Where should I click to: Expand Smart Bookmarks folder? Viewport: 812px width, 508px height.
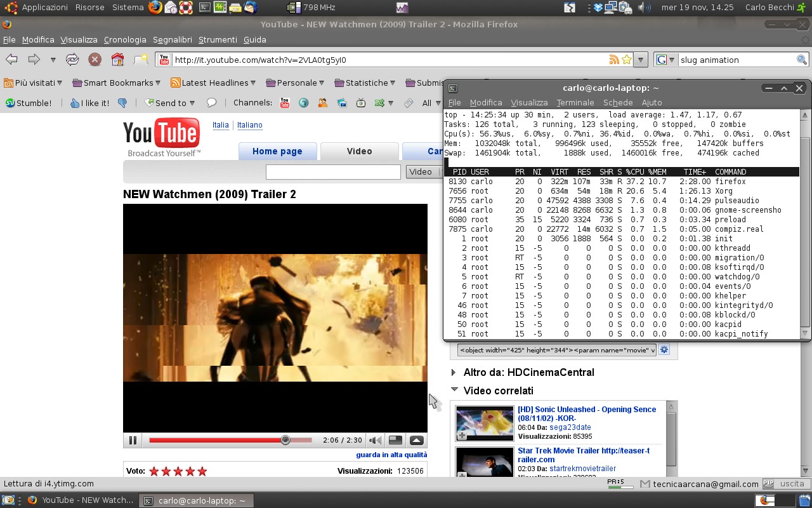click(116, 83)
